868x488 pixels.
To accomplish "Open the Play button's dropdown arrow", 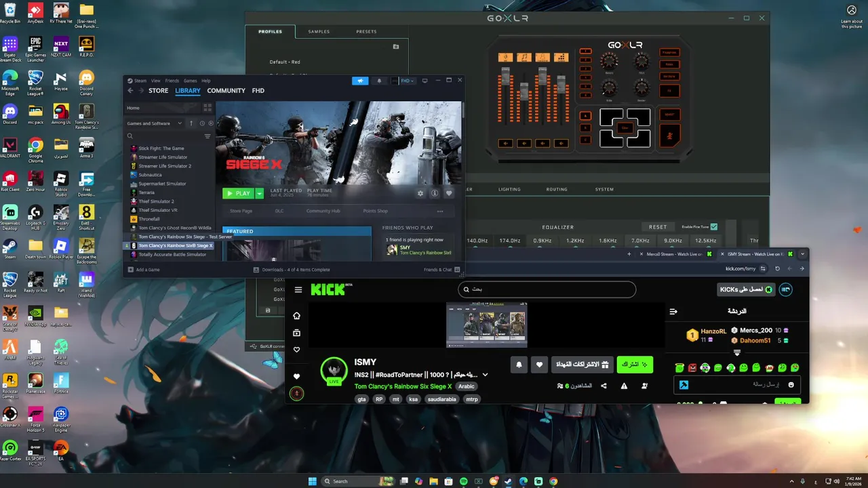I will tap(259, 193).
